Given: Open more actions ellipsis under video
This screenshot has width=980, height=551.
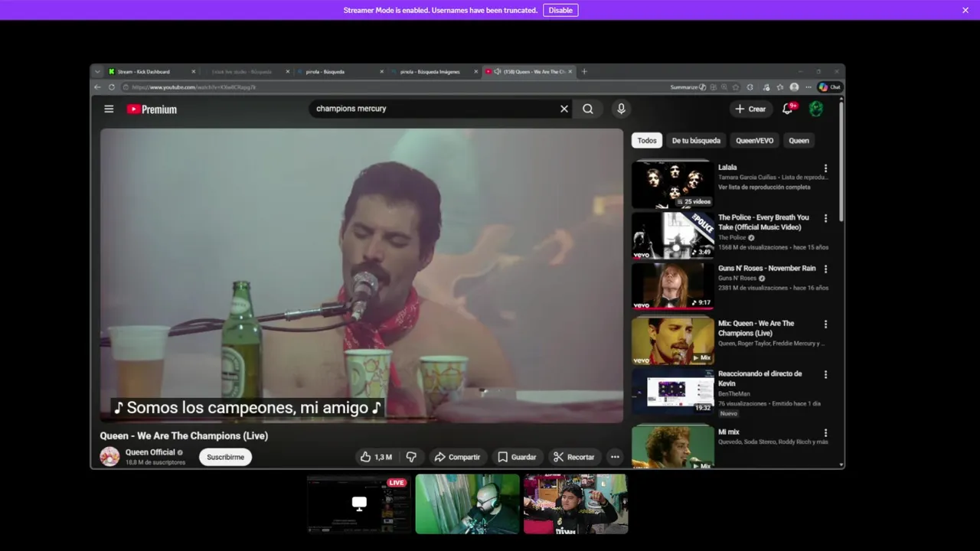Looking at the screenshot, I should 615,457.
